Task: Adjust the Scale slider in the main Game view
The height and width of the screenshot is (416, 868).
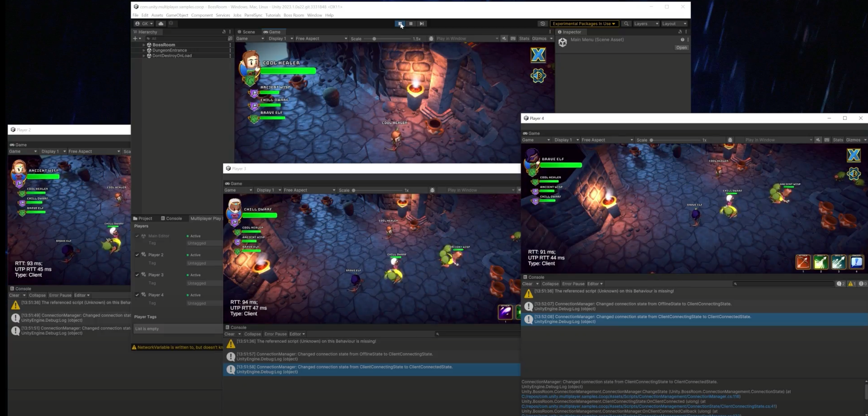Action: (374, 39)
